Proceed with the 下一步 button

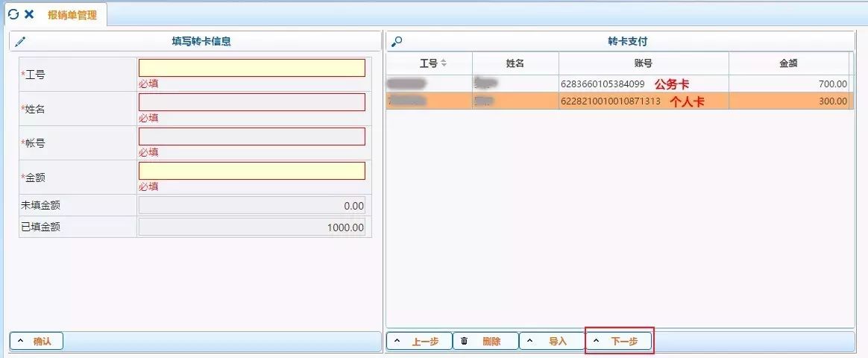tap(619, 341)
